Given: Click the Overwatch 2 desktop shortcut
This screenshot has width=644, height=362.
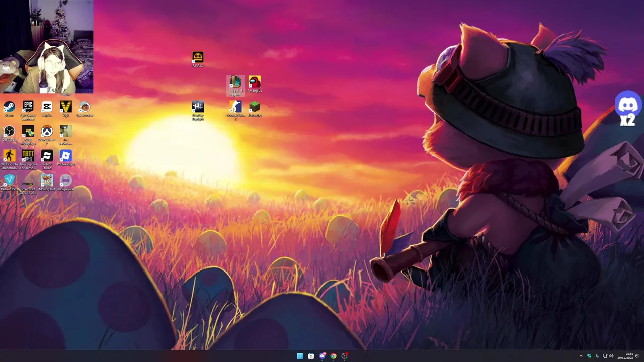Looking at the screenshot, I should 47,135.
